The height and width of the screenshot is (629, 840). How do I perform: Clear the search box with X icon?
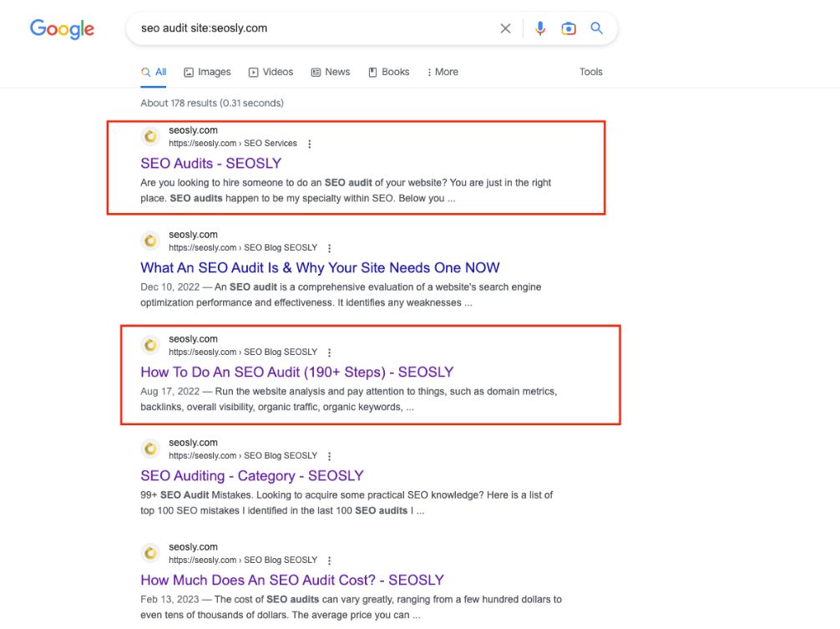click(x=505, y=28)
